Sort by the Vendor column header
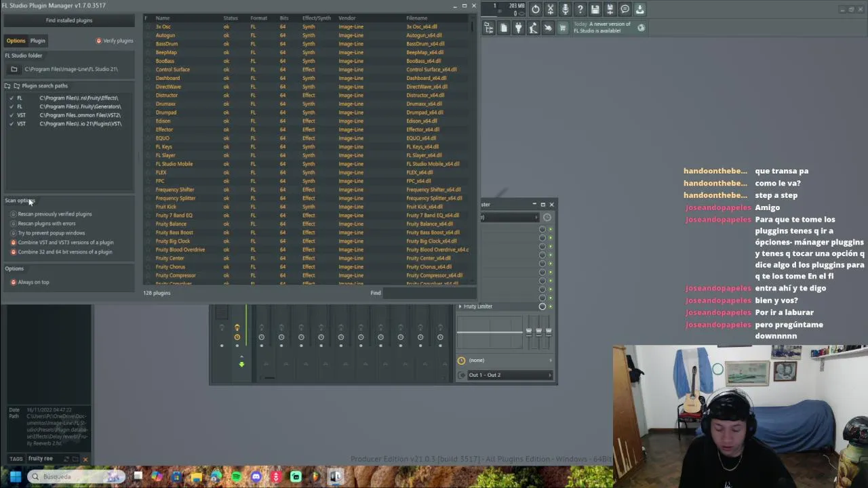 (x=347, y=18)
